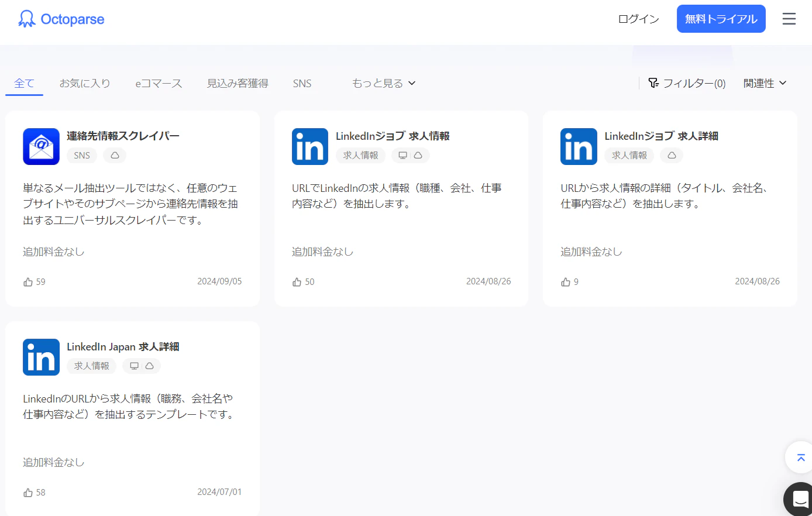Open フィルター(0) filter panel

coord(687,83)
